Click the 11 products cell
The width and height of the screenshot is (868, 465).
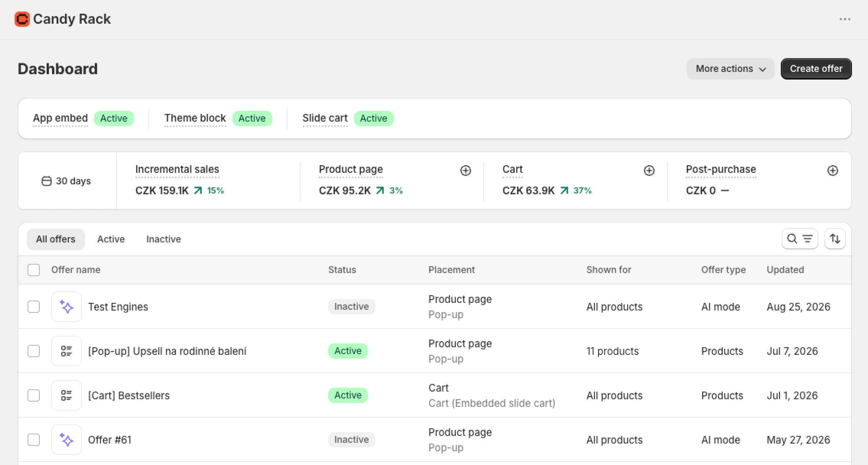tap(613, 351)
